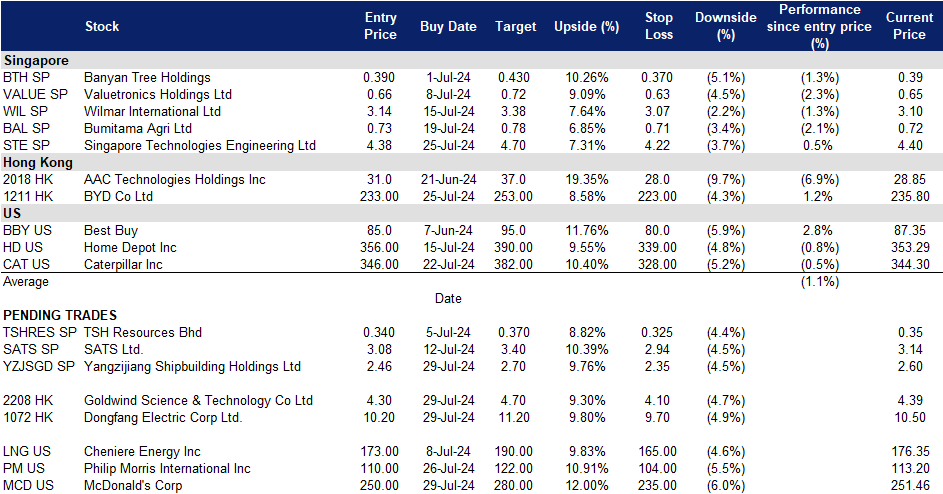The height and width of the screenshot is (494, 943).
Task: Select the Stop Loss column header
Action: click(659, 26)
